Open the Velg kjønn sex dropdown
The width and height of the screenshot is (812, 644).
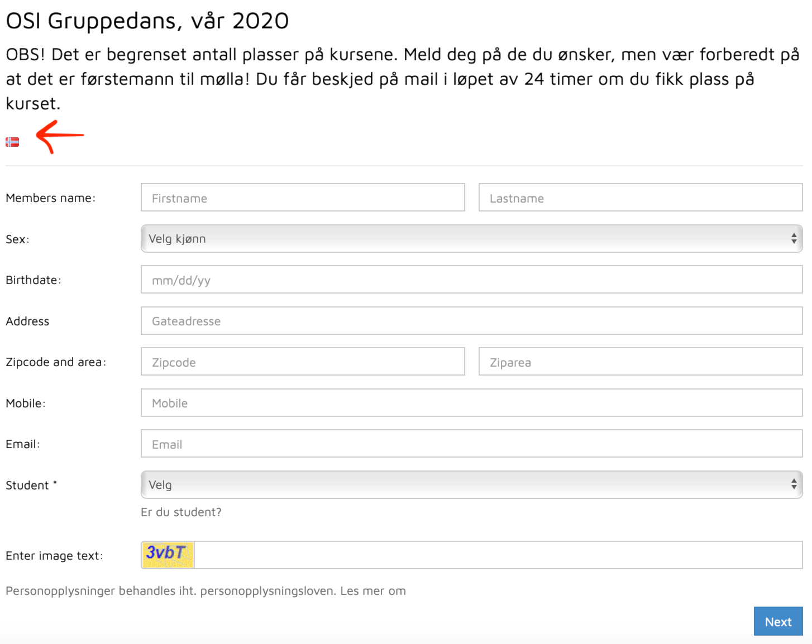(471, 239)
